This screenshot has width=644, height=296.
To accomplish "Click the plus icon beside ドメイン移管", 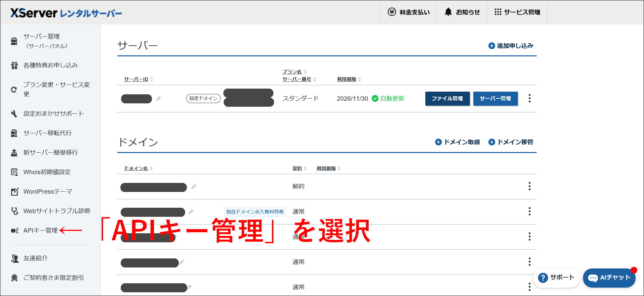I will [x=492, y=142].
